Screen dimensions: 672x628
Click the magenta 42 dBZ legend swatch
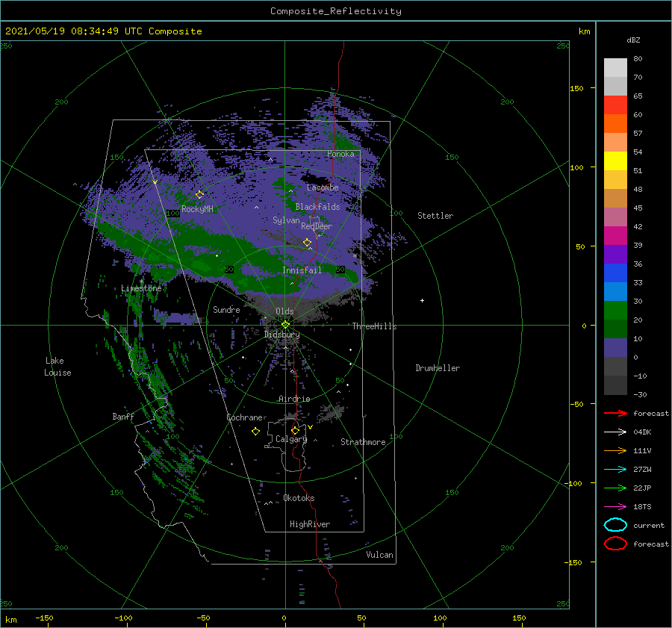[615, 236]
